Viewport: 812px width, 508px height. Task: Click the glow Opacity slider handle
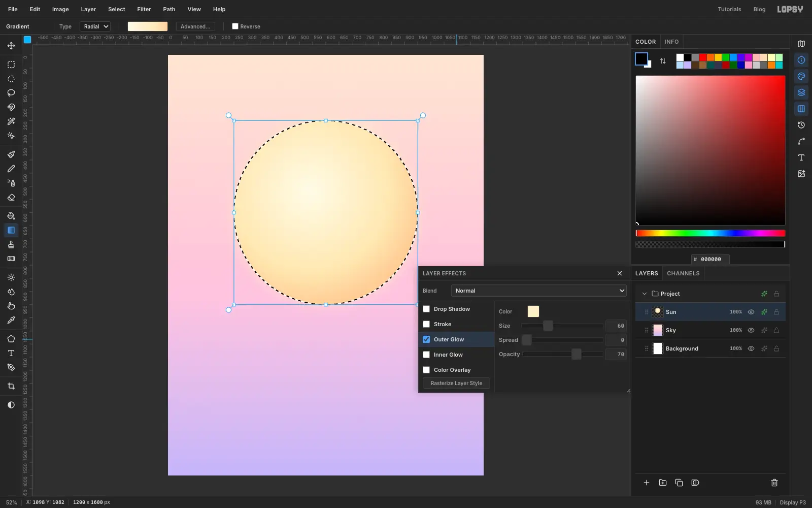(x=577, y=354)
